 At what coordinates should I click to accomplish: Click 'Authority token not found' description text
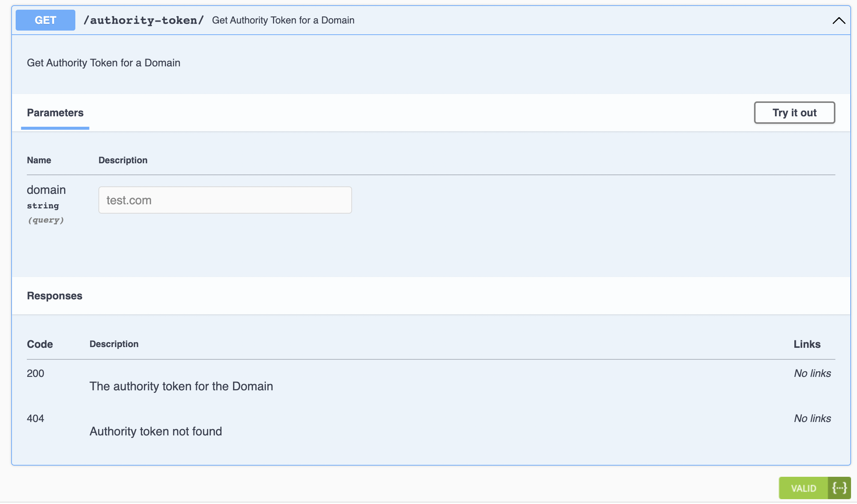coord(156,431)
